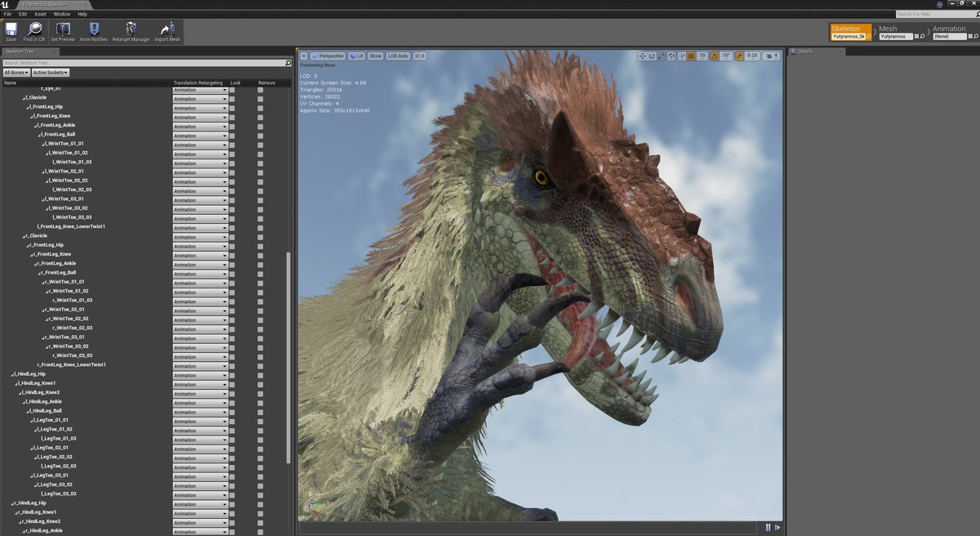The height and width of the screenshot is (536, 980).
Task: Open the Window menu
Action: click(61, 13)
